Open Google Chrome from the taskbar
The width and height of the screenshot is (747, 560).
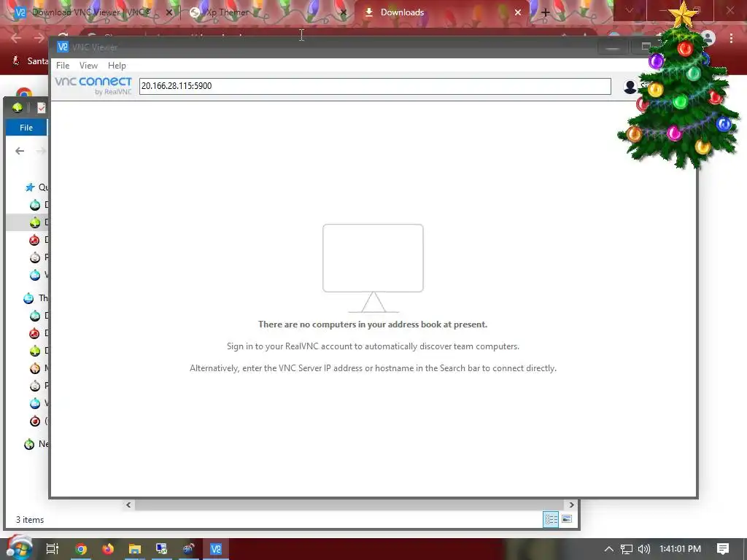click(x=81, y=549)
